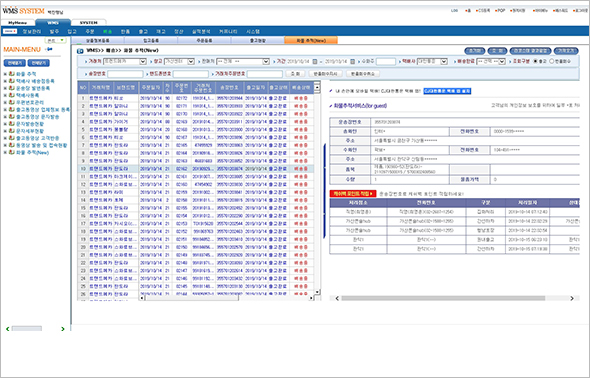
Task: Click the 조회 search button
Action: 295,74
